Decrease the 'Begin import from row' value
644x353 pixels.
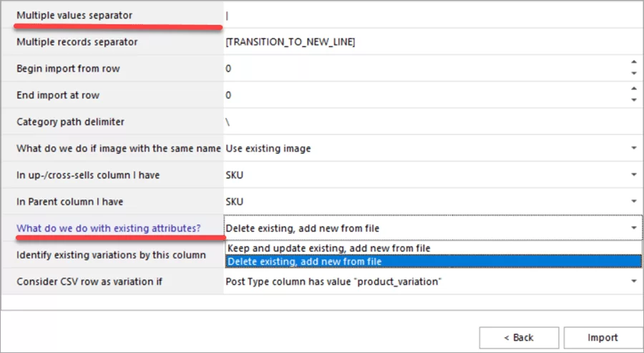tap(633, 74)
